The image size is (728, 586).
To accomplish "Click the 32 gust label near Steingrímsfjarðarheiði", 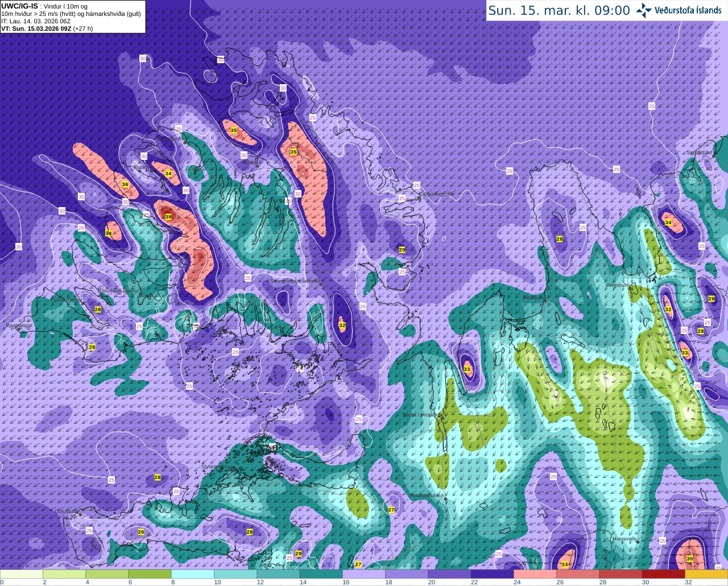I will point(342,325).
